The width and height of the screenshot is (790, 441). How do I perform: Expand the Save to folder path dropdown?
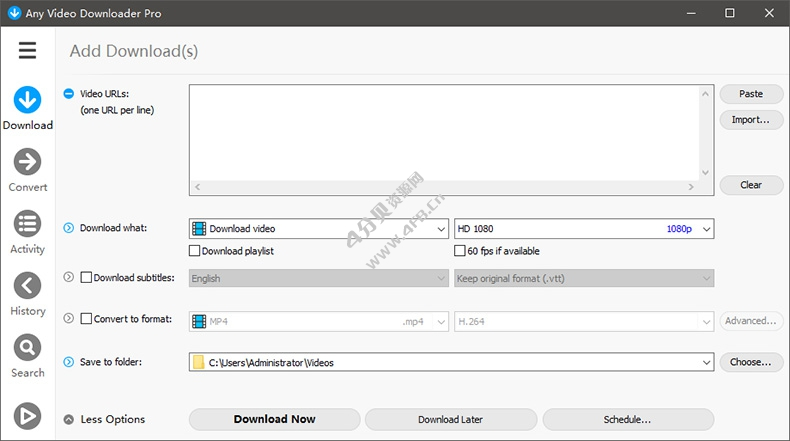[x=706, y=363]
